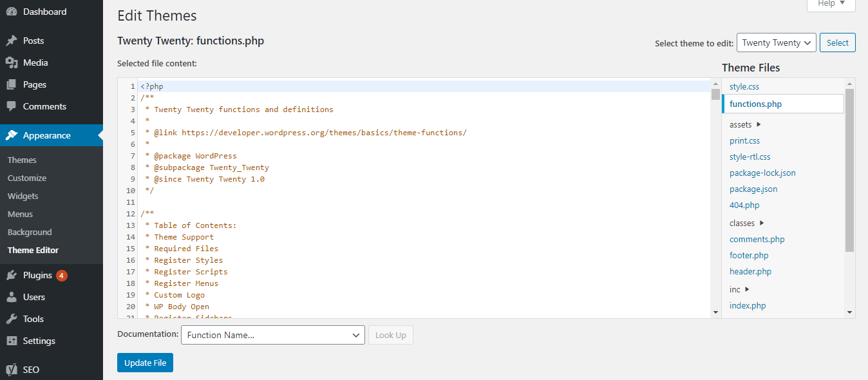Open package.json theme file
The width and height of the screenshot is (868, 380).
[753, 189]
